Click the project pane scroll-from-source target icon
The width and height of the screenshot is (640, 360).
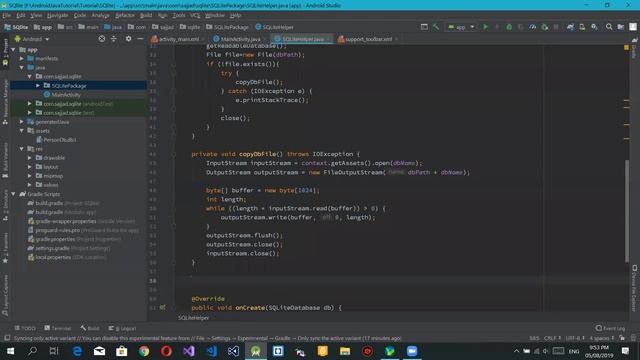(x=102, y=39)
